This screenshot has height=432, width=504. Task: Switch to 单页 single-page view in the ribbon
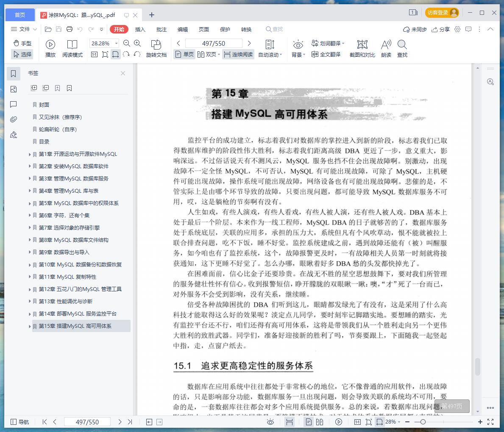[x=185, y=54]
